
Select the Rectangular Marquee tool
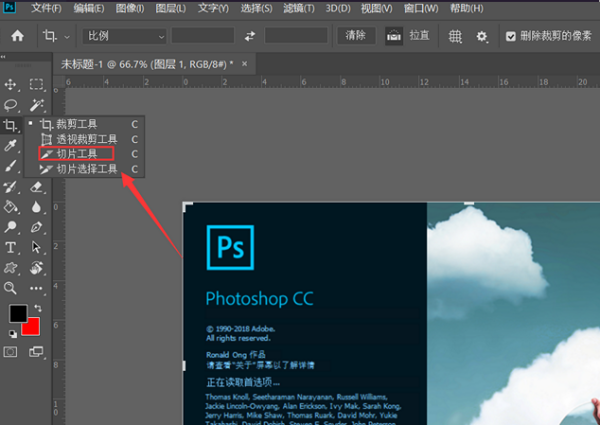point(36,84)
